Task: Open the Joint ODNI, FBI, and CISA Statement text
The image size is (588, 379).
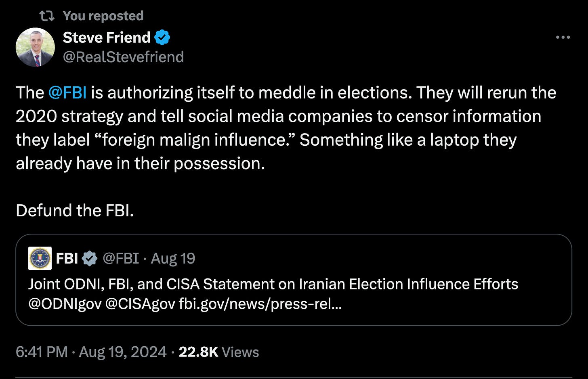Action: click(273, 284)
